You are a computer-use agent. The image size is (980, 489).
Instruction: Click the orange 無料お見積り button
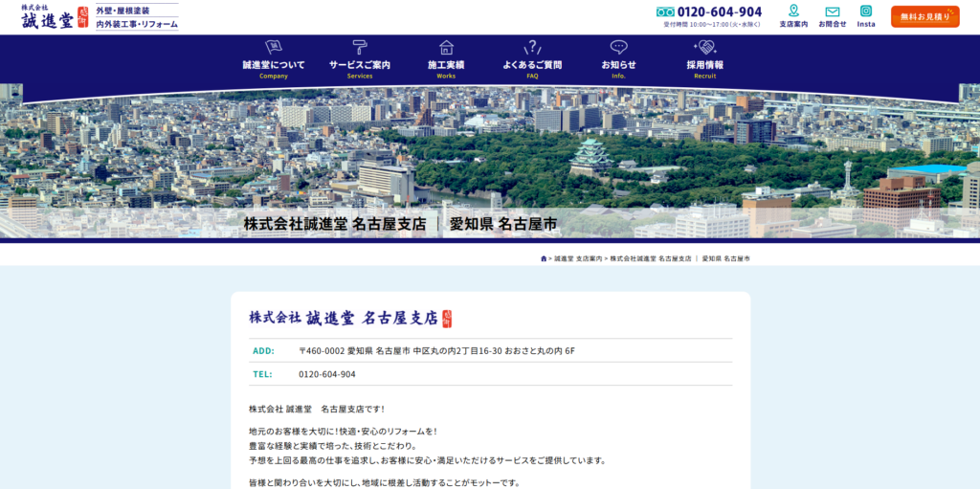pos(925,17)
